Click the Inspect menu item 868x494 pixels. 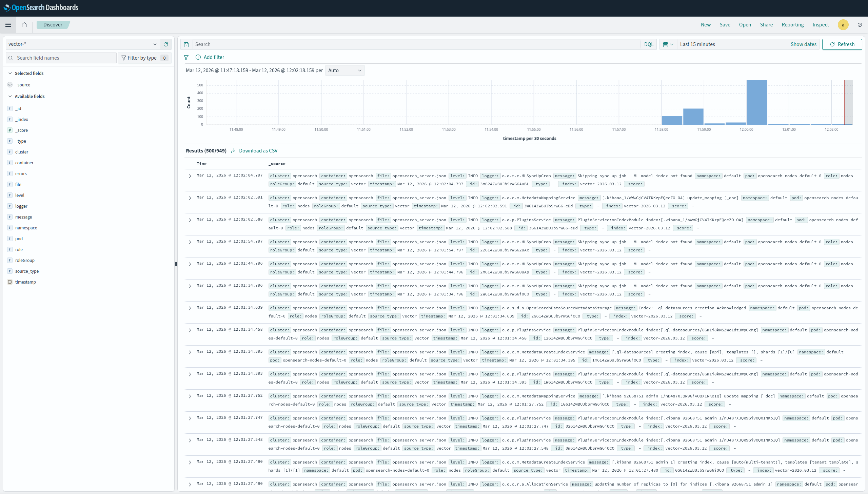(x=820, y=25)
